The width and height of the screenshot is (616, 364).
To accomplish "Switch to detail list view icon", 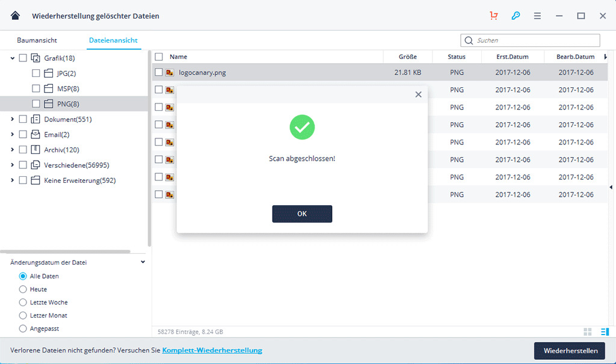I will [605, 332].
